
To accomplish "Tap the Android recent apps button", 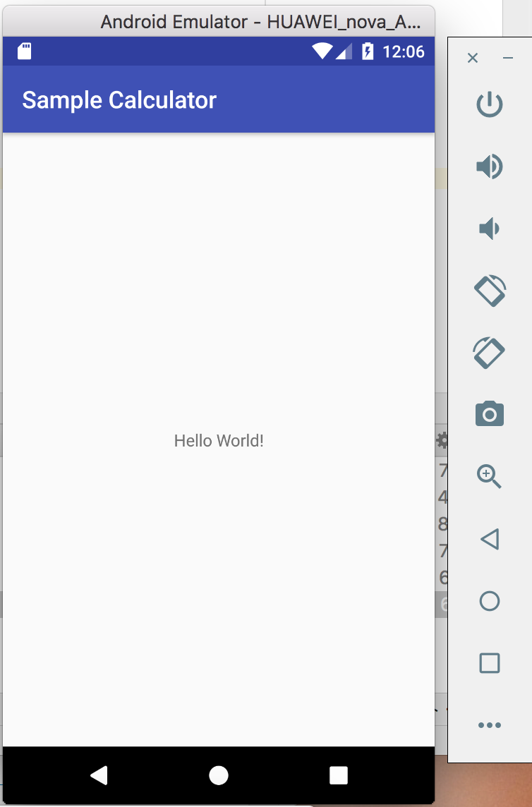I will pos(339,775).
